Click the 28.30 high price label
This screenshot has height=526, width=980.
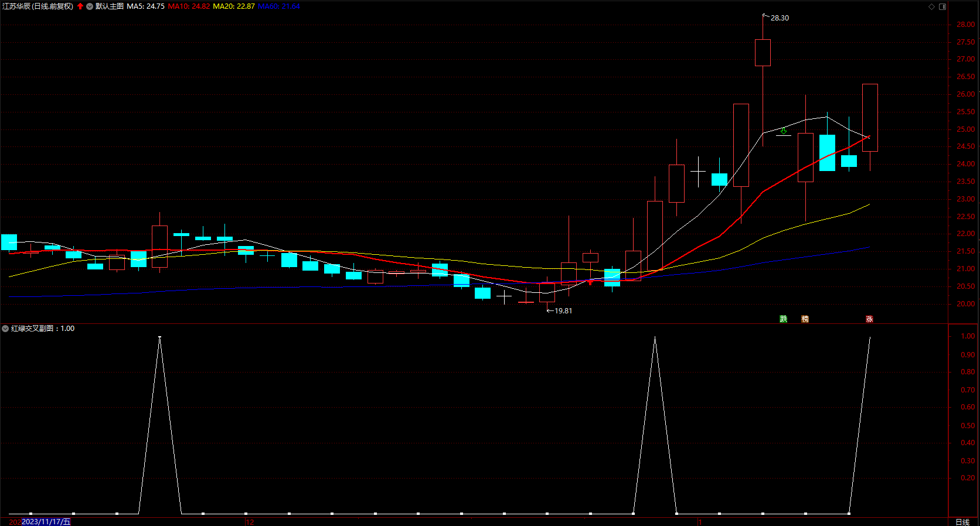[x=780, y=18]
